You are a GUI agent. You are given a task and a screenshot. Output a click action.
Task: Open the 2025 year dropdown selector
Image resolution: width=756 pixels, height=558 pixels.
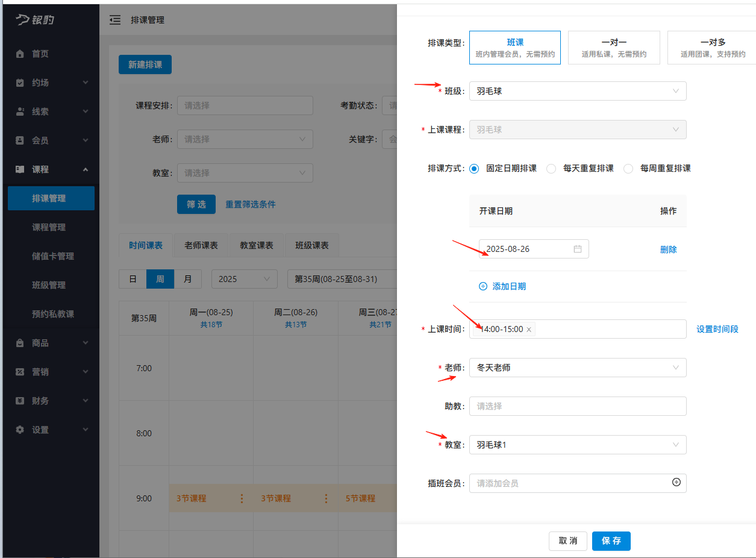(x=244, y=278)
